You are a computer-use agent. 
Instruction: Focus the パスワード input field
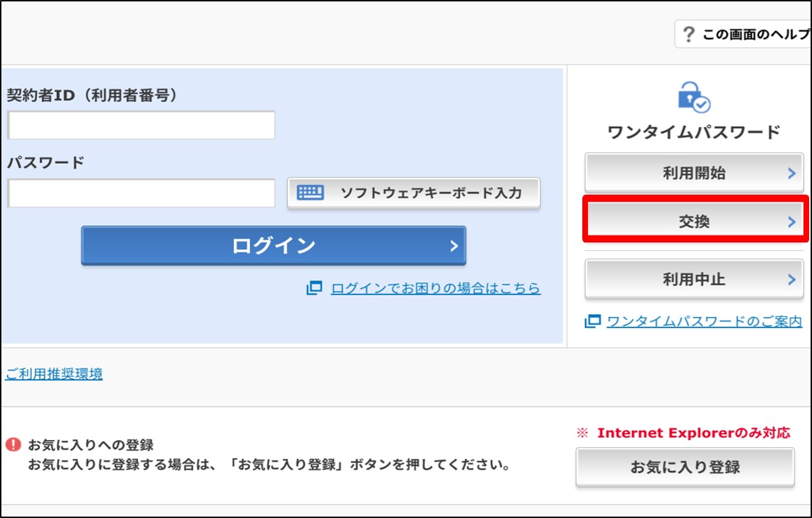(x=141, y=193)
